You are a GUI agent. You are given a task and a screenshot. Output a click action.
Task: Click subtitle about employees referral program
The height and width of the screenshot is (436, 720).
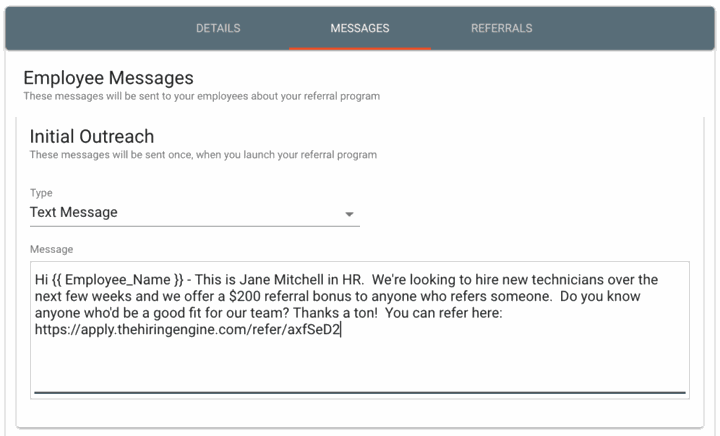(202, 96)
